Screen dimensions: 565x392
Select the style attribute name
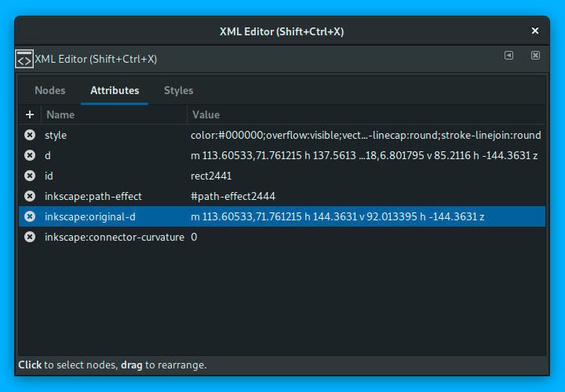coord(56,136)
